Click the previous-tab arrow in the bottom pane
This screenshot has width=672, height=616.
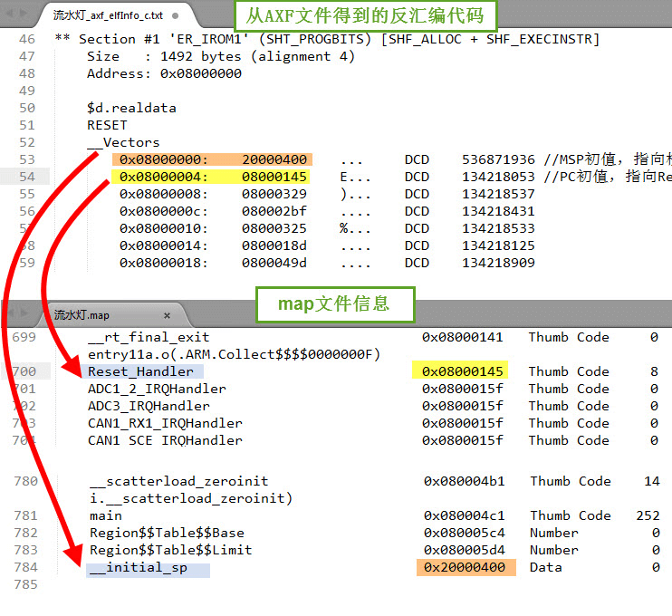(10, 315)
